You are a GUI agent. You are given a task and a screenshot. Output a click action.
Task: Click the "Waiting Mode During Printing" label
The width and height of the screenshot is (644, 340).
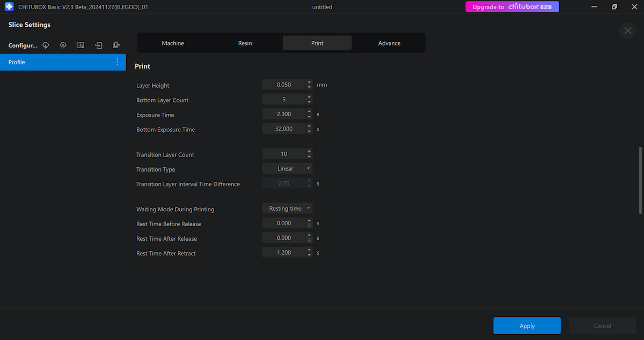(x=175, y=209)
